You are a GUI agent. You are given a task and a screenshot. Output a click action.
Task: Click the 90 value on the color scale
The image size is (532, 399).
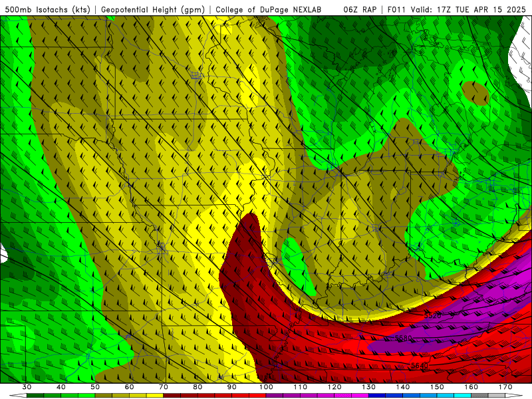click(x=232, y=387)
